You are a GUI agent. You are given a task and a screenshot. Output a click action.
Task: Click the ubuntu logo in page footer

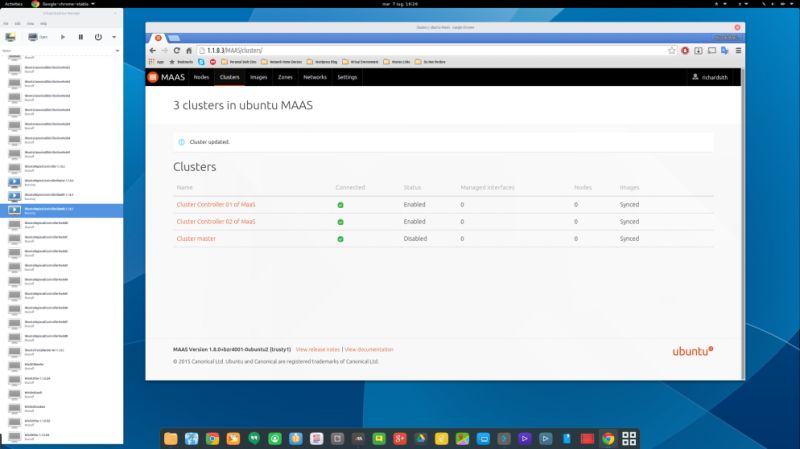[693, 351]
